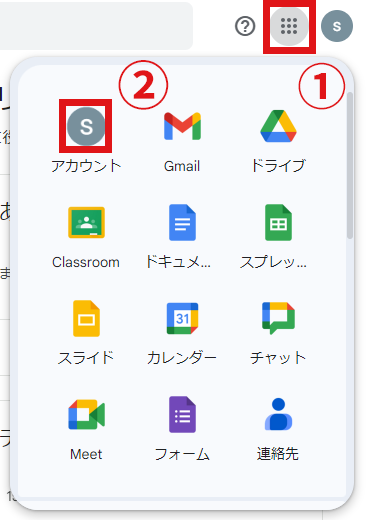Open the Account app icon
The height and width of the screenshot is (520, 371).
pos(86,126)
